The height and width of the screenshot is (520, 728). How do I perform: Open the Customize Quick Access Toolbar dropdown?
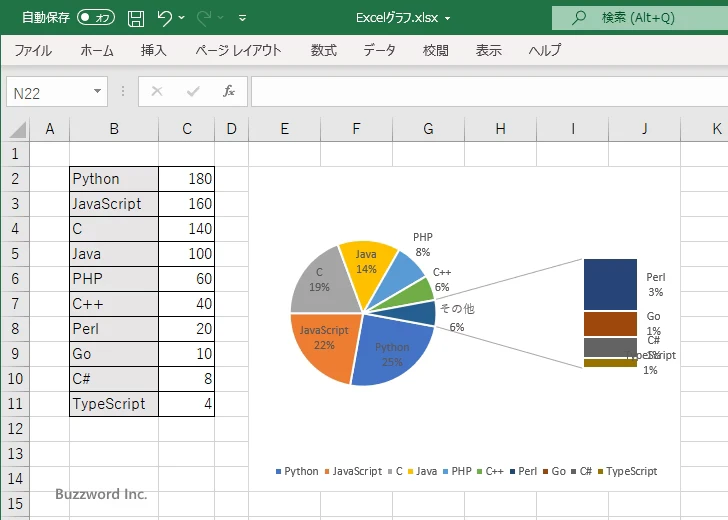coord(242,18)
